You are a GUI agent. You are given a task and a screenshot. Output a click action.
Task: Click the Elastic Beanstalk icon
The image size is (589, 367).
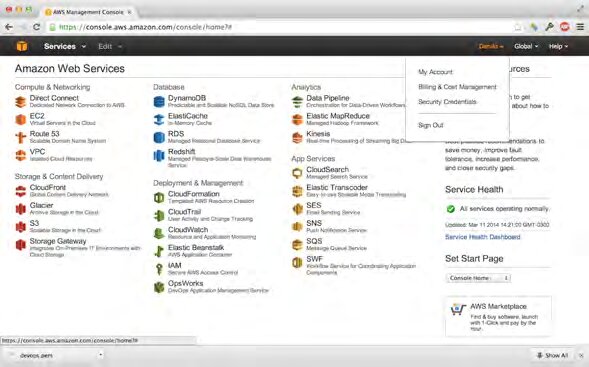click(159, 251)
